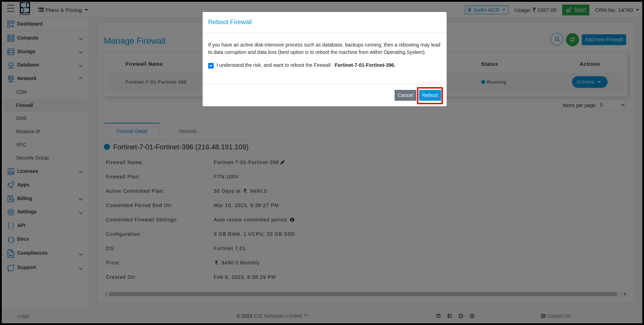The height and width of the screenshot is (325, 644).
Task: Expand the Compliances menu chevron
Action: click(81, 254)
